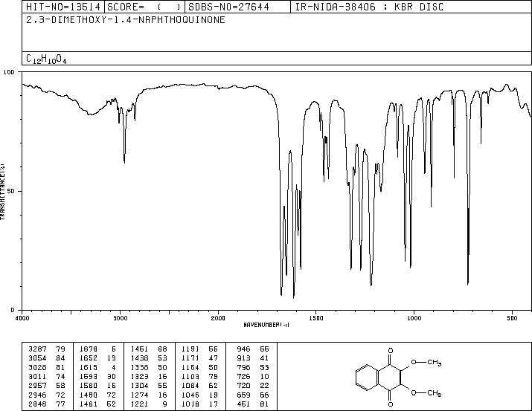Click the 50 label on the transmittance axis

(x=11, y=191)
